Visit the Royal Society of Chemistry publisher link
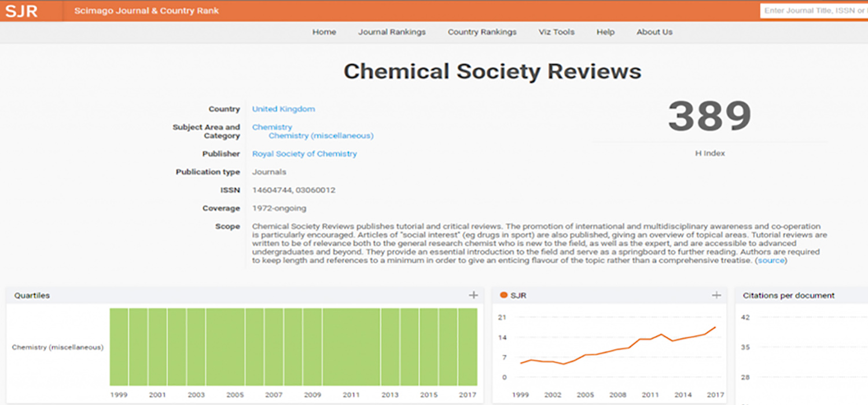868x405 pixels. click(304, 154)
